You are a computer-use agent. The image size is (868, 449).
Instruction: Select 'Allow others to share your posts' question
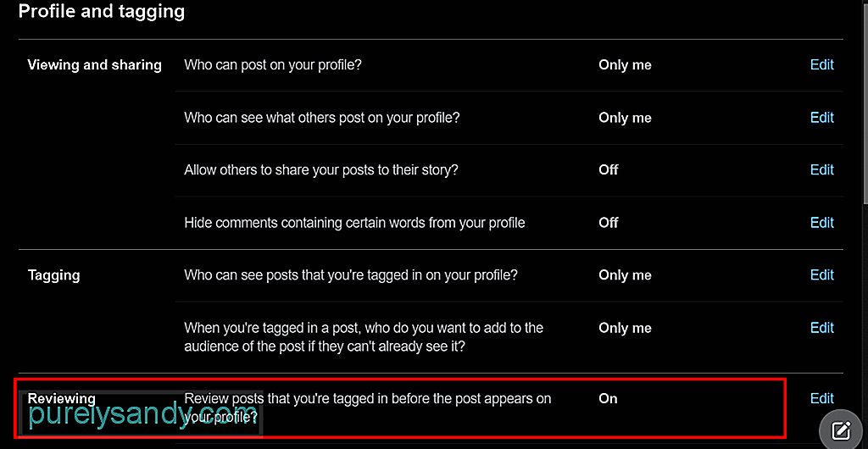coord(321,169)
